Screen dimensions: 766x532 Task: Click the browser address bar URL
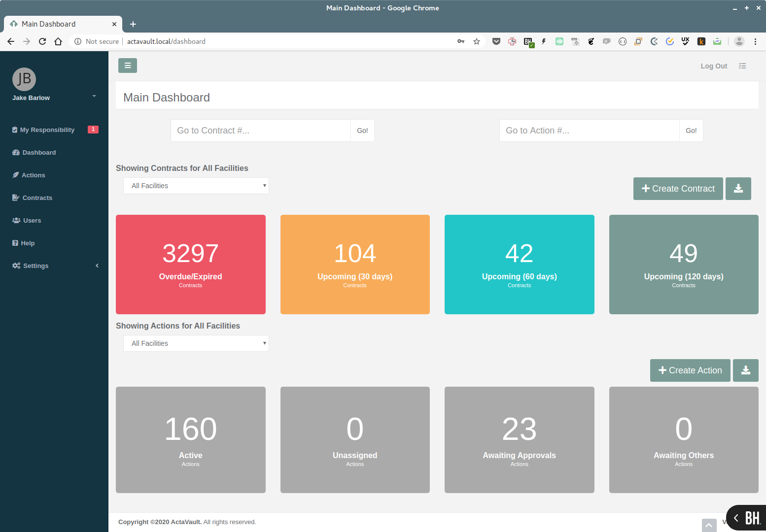click(166, 41)
